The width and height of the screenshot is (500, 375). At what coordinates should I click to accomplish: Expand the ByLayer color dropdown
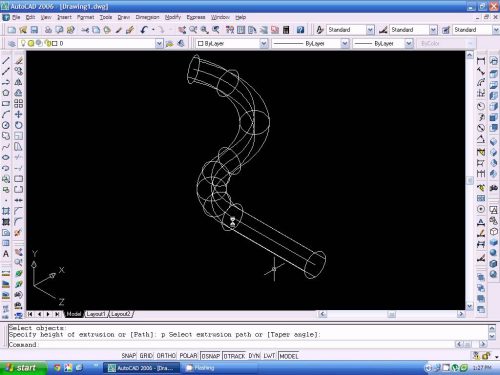point(264,43)
